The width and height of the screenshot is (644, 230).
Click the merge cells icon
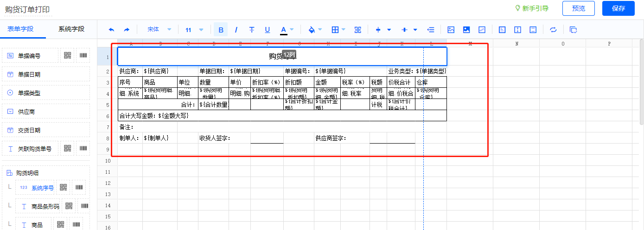(357, 30)
